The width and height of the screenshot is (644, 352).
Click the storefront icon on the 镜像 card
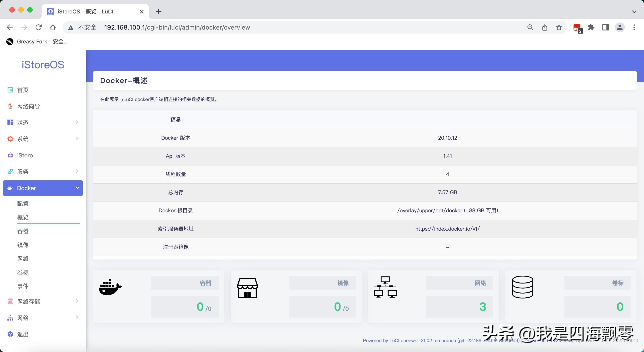click(247, 288)
